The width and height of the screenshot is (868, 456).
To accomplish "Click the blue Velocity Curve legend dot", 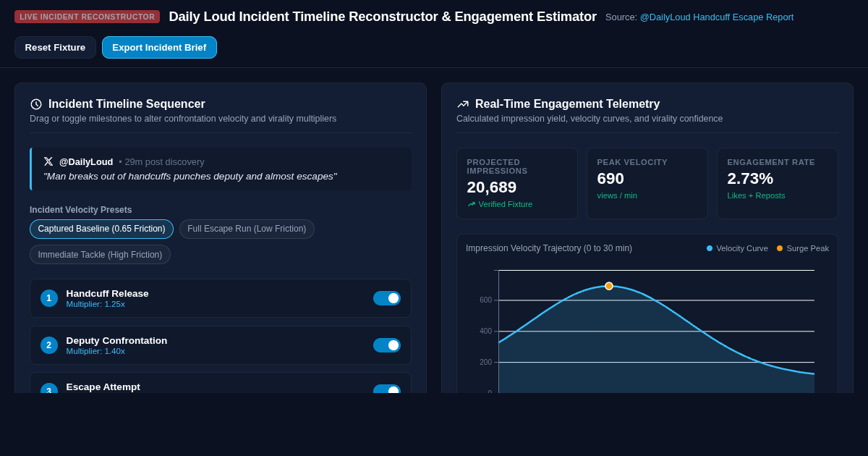I will (x=710, y=248).
